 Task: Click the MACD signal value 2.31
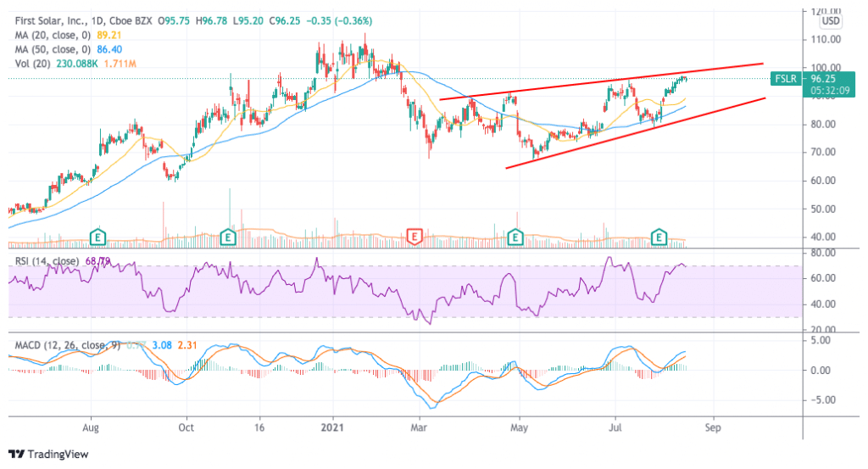[x=187, y=345]
